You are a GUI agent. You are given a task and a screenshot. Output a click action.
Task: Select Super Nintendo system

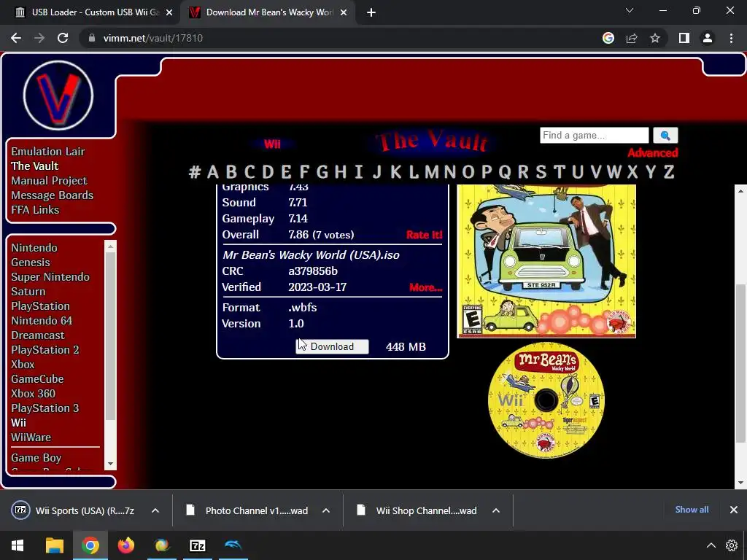pyautogui.click(x=50, y=277)
